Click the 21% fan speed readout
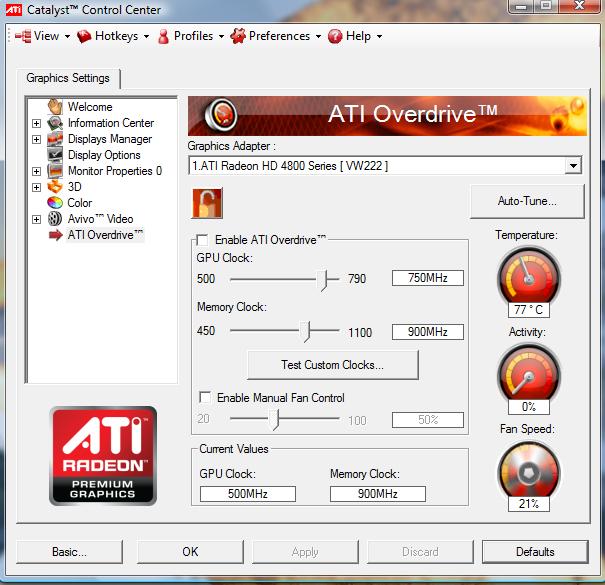 [x=529, y=504]
